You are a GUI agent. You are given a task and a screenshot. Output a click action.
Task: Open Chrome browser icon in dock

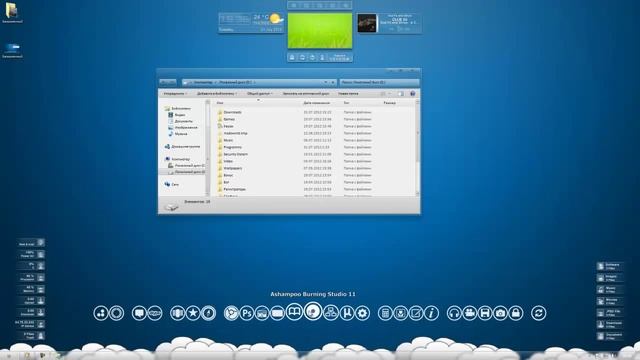coord(231,313)
